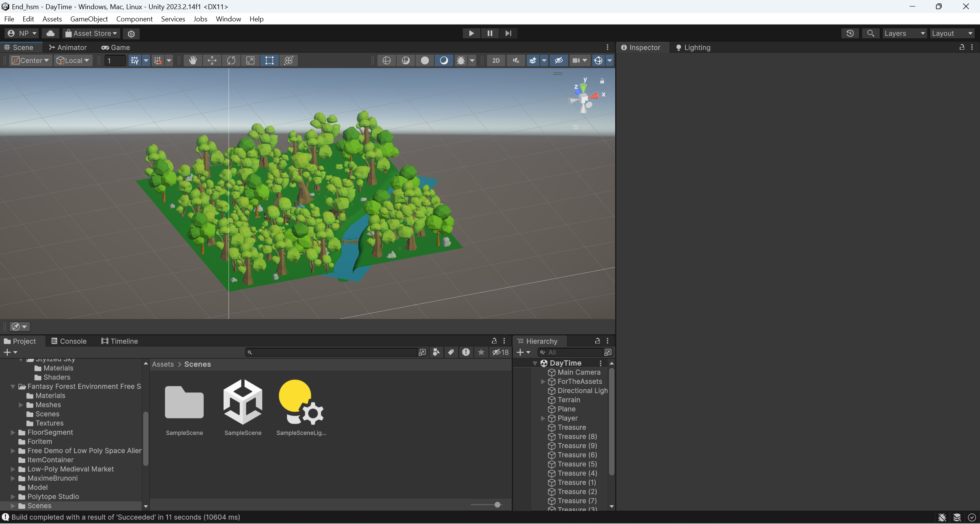Select the Move tool
The width and height of the screenshot is (980, 524).
click(212, 60)
